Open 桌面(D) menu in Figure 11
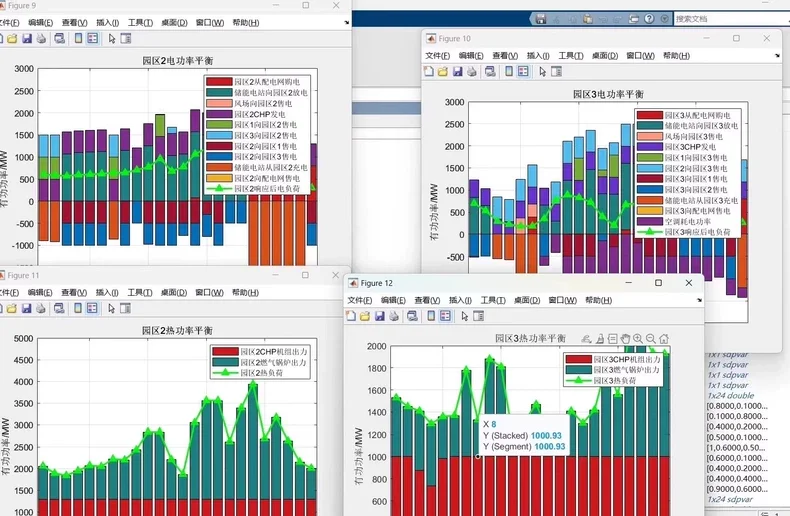Screen dimensions: 790x516 click(174, 293)
